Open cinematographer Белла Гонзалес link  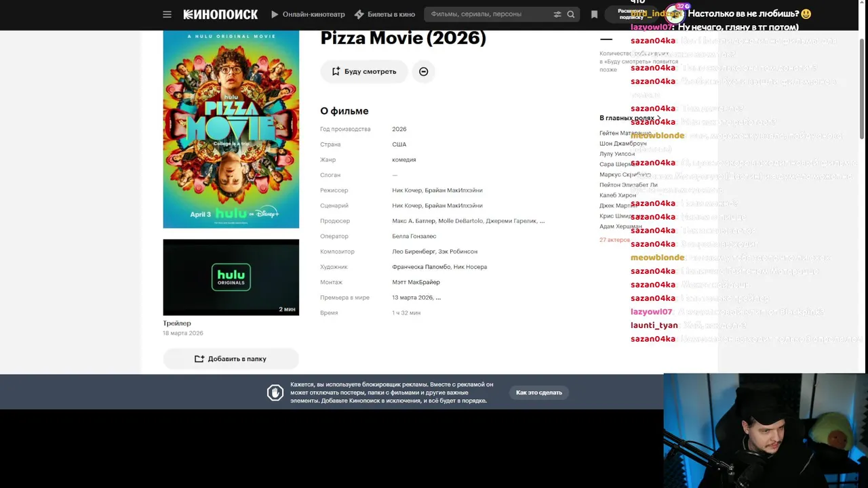pos(414,236)
